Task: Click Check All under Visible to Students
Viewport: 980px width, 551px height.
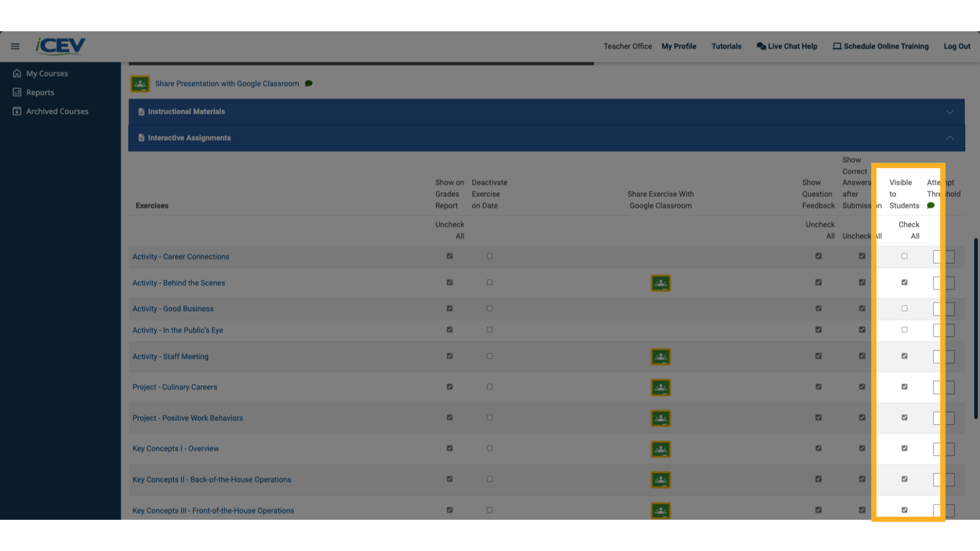Action: click(x=909, y=230)
